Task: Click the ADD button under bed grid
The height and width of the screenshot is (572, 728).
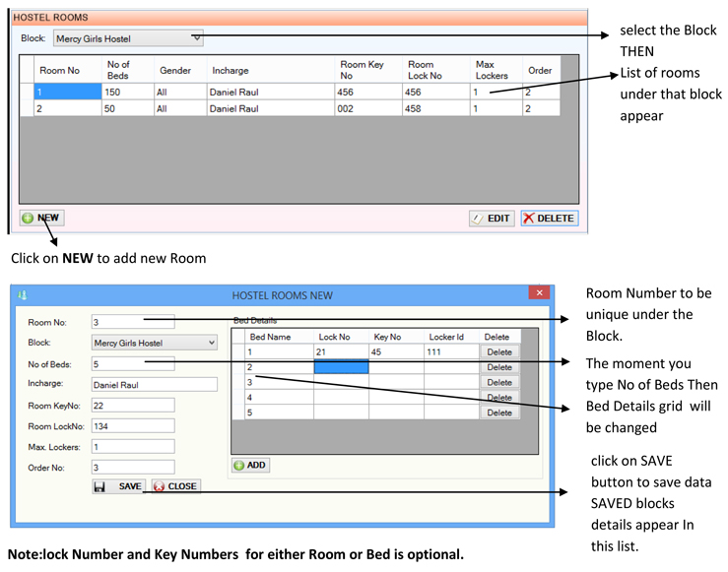Action: point(251,465)
